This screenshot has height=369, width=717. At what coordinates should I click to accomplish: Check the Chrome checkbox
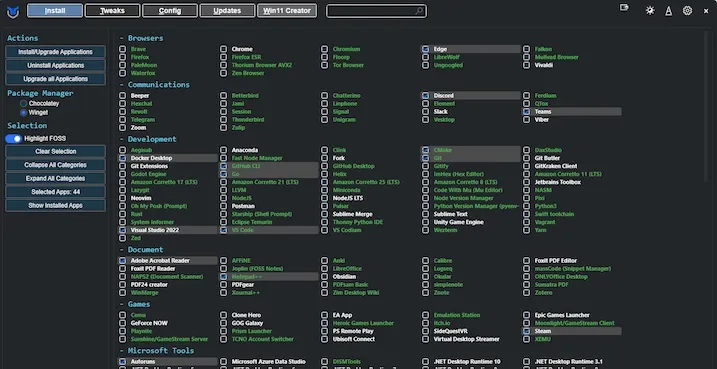pyautogui.click(x=223, y=49)
